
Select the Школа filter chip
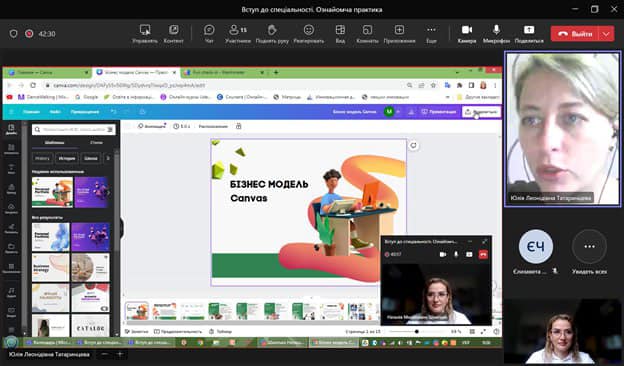pyautogui.click(x=91, y=158)
